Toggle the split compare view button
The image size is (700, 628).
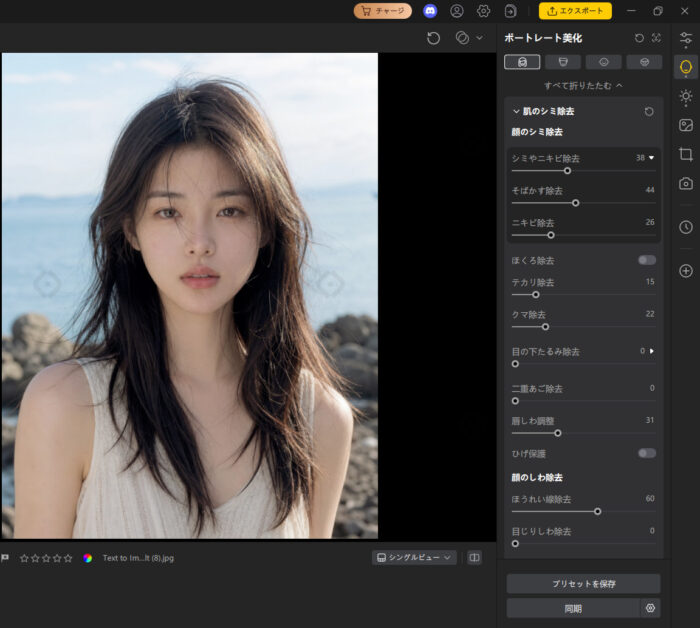click(x=475, y=557)
